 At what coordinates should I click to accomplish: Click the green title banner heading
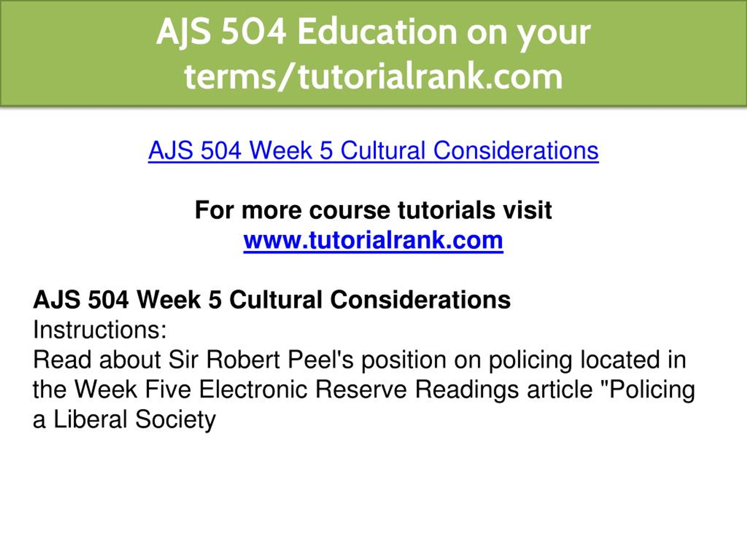click(373, 54)
